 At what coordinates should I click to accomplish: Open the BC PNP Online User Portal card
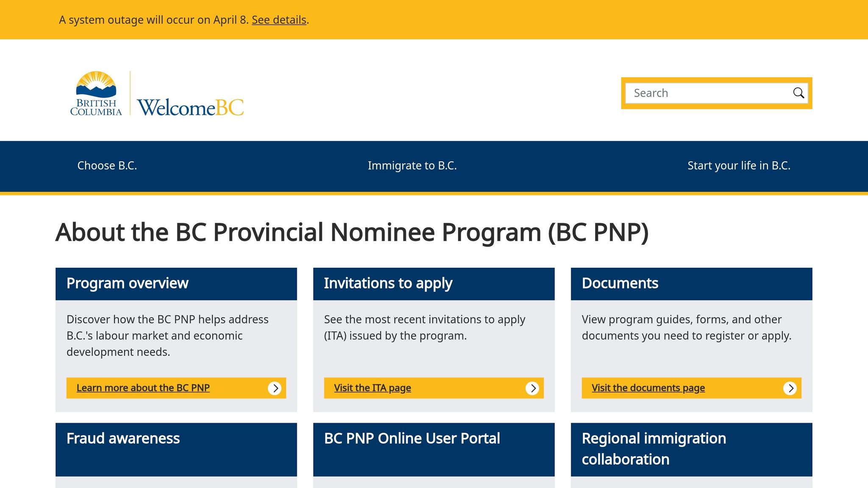412,438
